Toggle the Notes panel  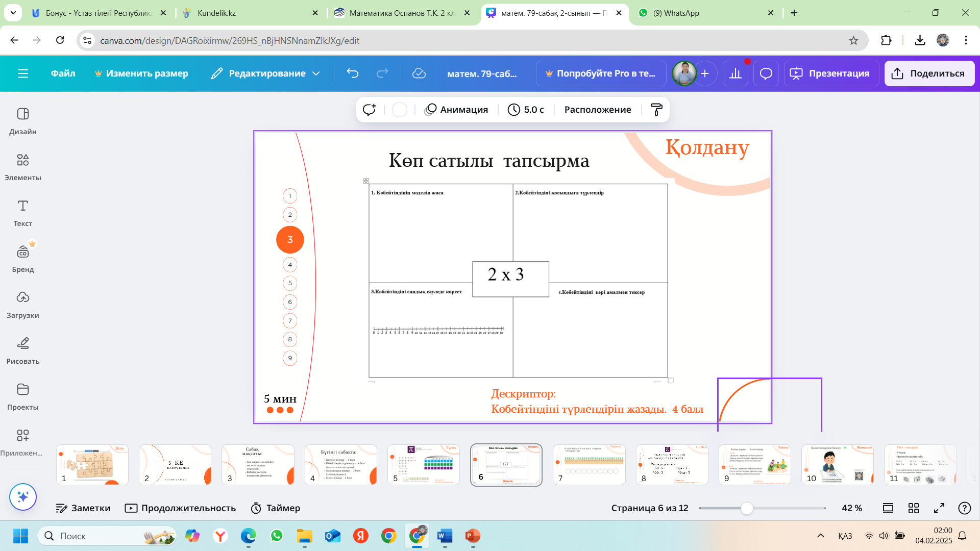pos(83,508)
